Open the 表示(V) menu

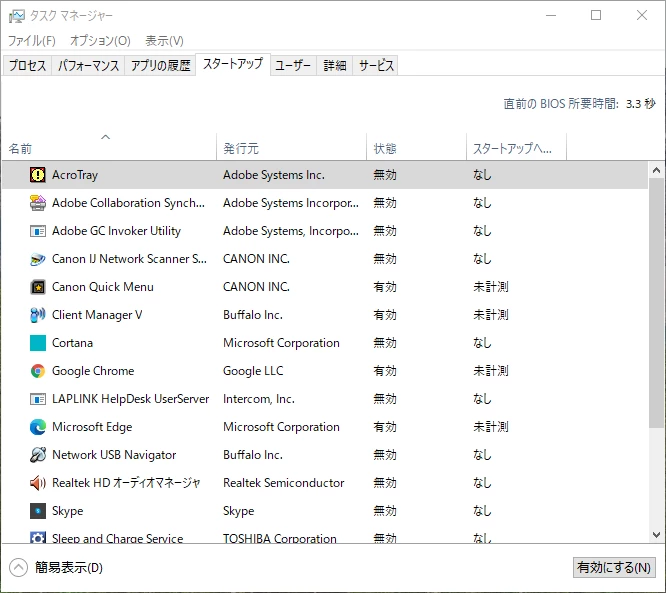[164, 41]
